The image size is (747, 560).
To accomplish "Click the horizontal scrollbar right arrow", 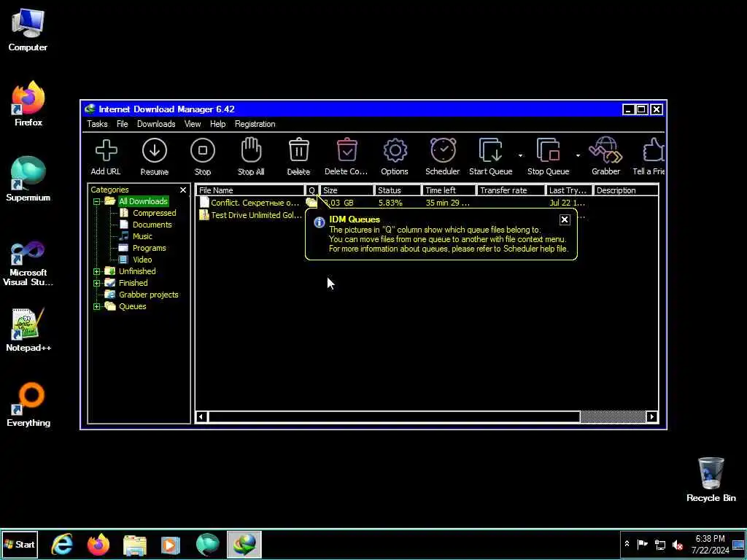I will [652, 416].
